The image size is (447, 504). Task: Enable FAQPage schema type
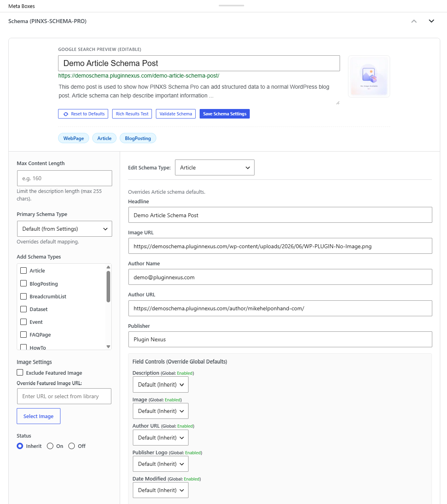[23, 335]
